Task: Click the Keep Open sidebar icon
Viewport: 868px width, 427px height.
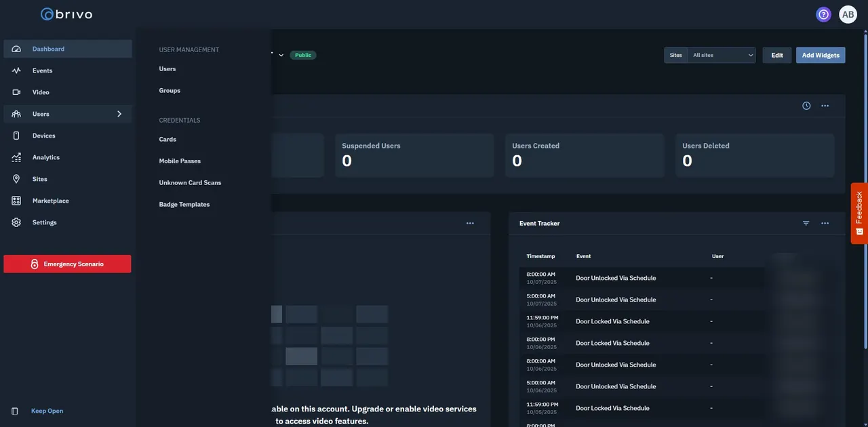Action: click(15, 411)
